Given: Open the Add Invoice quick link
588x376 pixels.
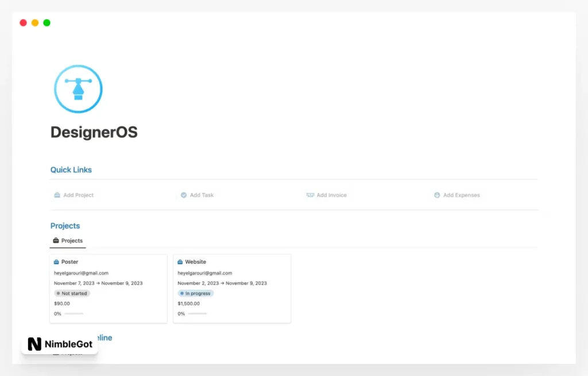Looking at the screenshot, I should (331, 195).
